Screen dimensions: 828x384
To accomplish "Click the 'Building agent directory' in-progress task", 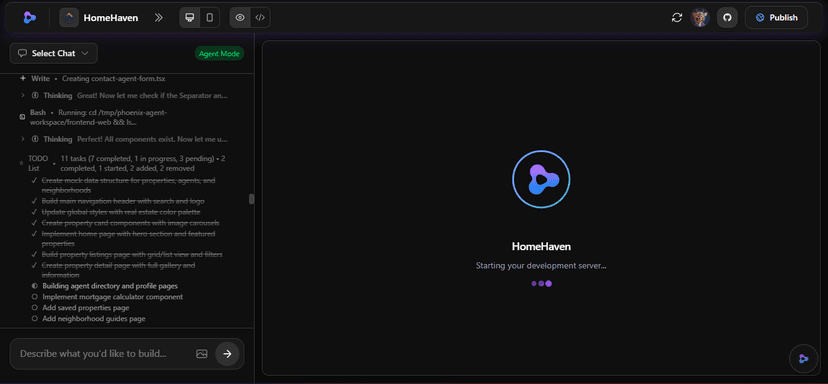I will point(110,286).
